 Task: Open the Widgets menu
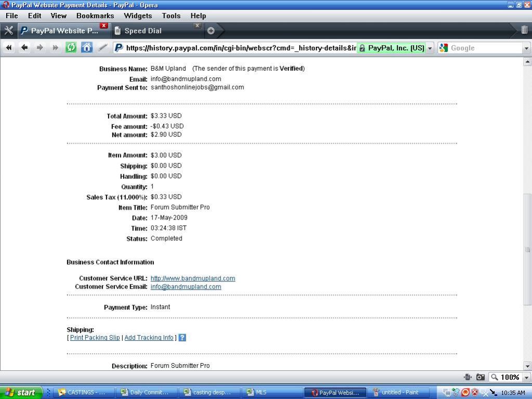pos(138,16)
